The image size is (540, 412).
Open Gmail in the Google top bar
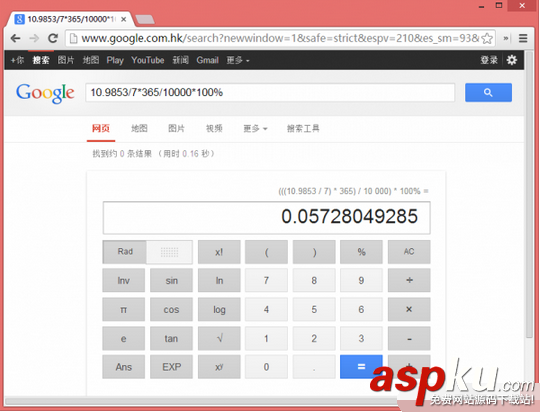tap(207, 60)
